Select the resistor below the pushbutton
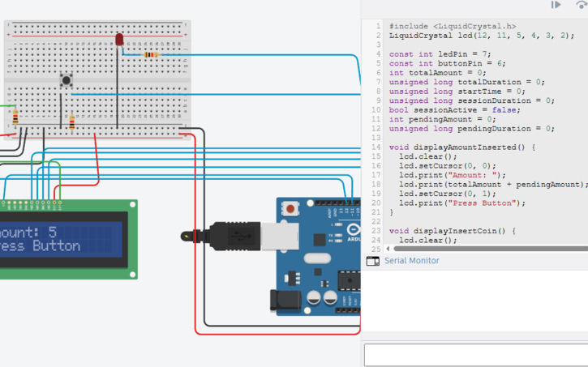 [x=72, y=122]
